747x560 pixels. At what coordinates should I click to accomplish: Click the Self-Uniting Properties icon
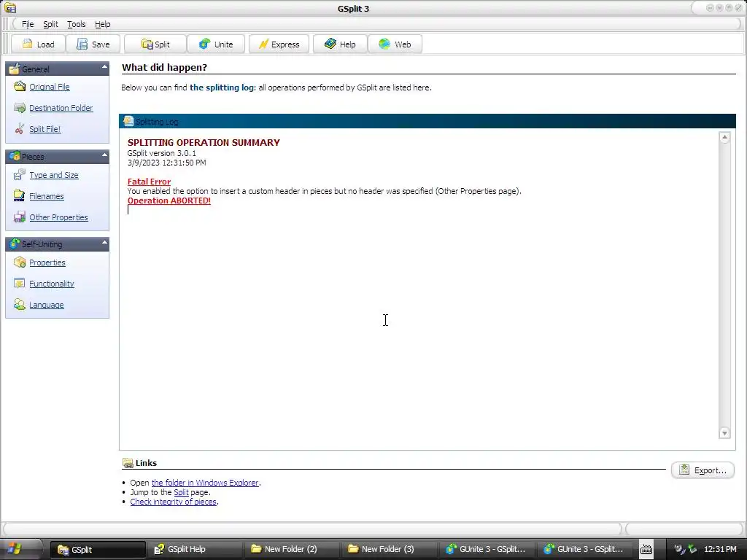pyautogui.click(x=20, y=262)
